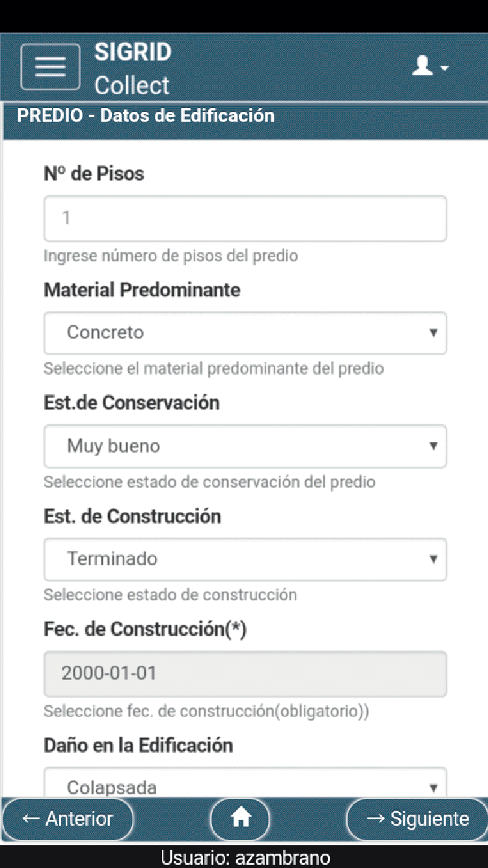This screenshot has width=488, height=868.
Task: Click the Fec. de Construcción date field
Action: 245,673
